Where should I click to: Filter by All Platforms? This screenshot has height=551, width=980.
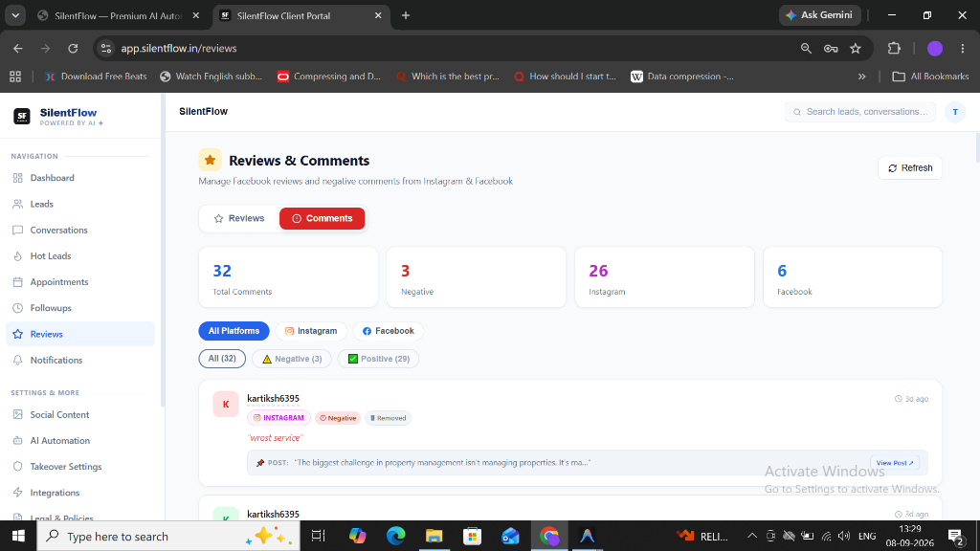point(234,331)
